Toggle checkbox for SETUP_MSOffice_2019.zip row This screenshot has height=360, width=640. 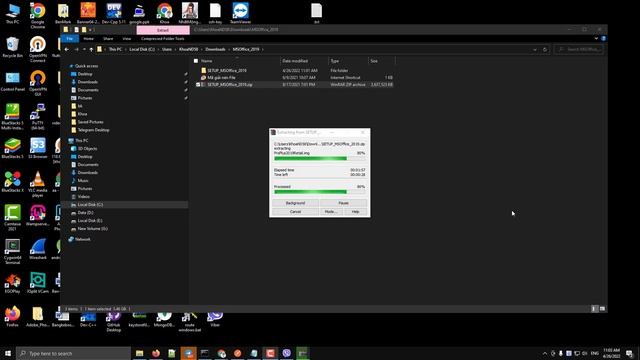pos(198,84)
